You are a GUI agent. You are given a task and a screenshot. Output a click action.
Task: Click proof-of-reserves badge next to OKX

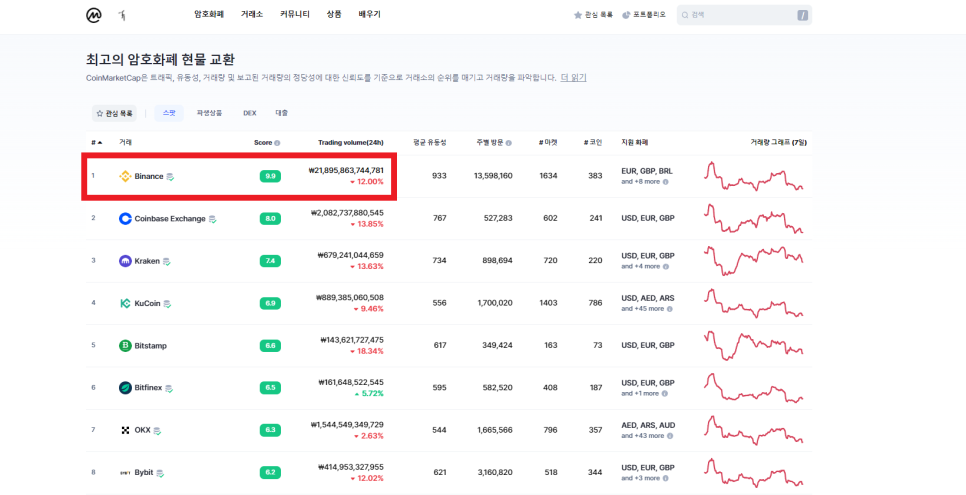157,431
